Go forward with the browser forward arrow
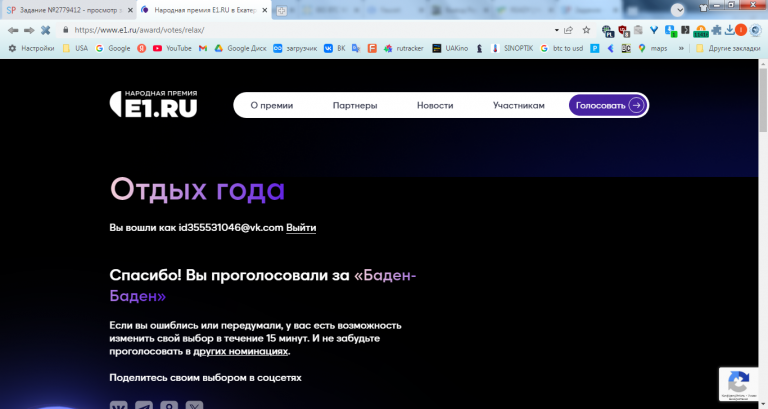Screen dimensions: 768x409 (x=29, y=30)
